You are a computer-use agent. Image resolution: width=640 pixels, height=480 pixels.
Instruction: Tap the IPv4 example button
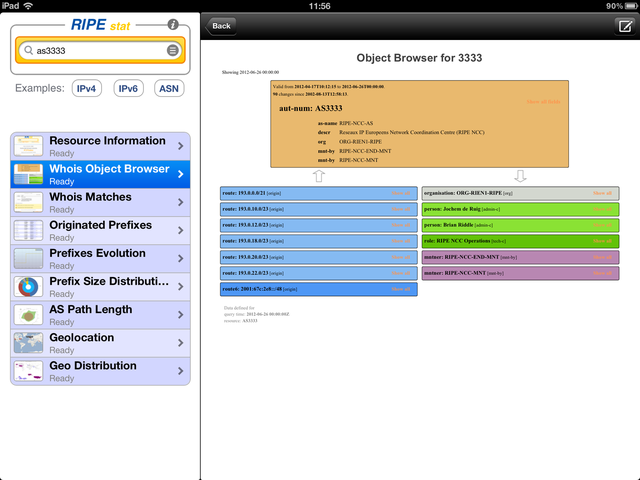(x=87, y=89)
